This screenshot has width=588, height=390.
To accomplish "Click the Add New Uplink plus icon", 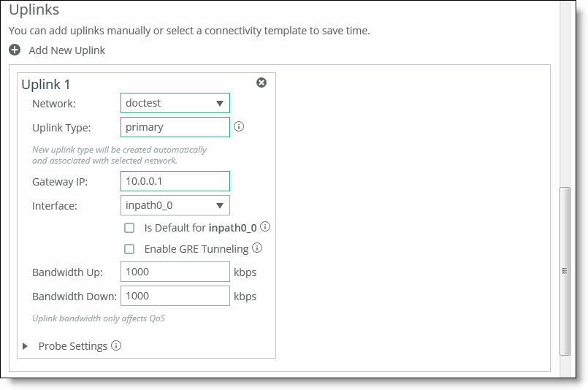I will tap(15, 50).
